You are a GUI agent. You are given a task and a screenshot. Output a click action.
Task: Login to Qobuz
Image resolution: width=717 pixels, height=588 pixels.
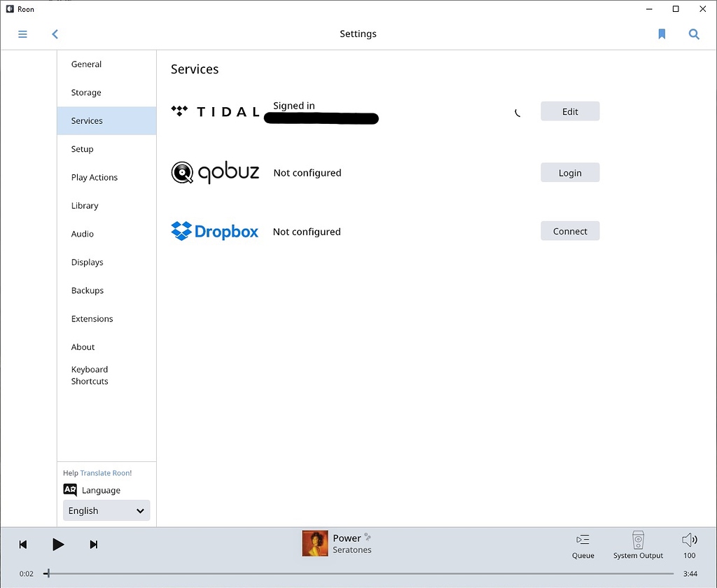pos(569,172)
